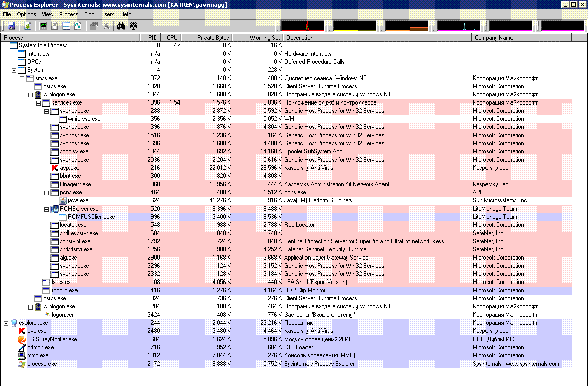Click the Save toolbar icon
Screen dimensions: 588x386
(x=11, y=26)
